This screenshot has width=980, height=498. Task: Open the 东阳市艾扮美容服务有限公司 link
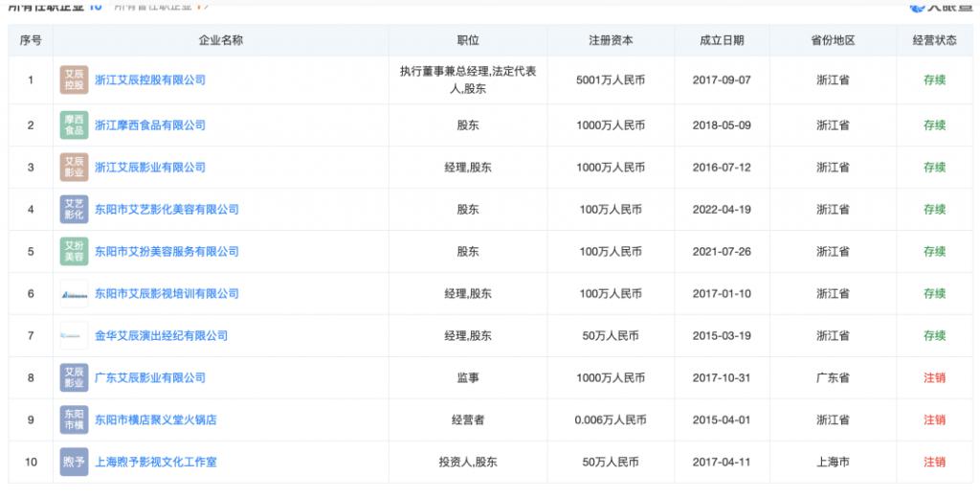(167, 252)
